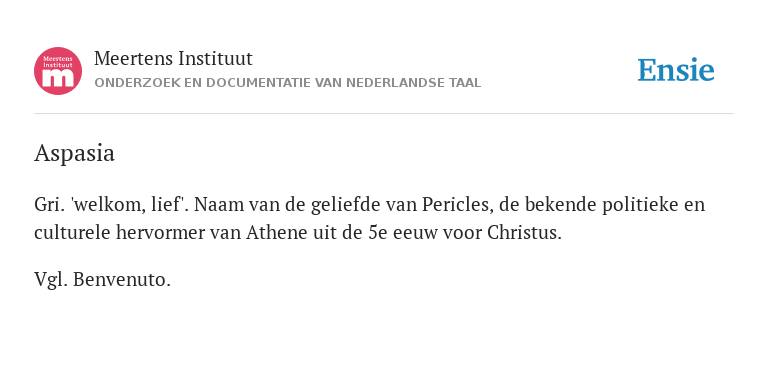This screenshot has height=384, width=768.
Task: Click the word 'culturele' starting the second line
Action: pos(72,233)
